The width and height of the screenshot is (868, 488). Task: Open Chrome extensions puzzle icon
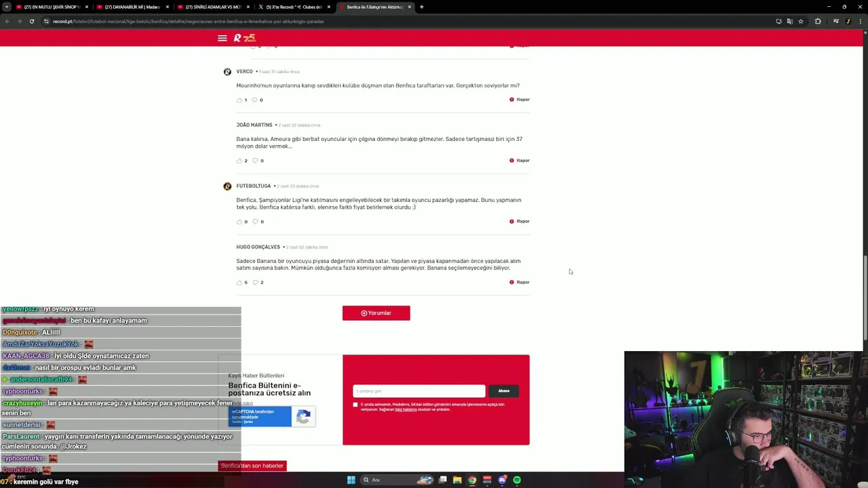click(x=818, y=21)
